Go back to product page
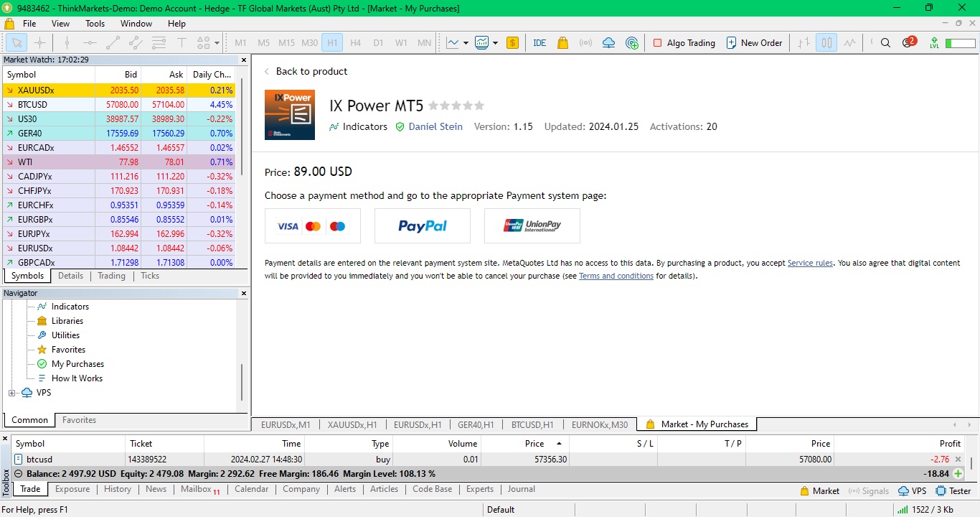980x517 pixels. pos(306,71)
